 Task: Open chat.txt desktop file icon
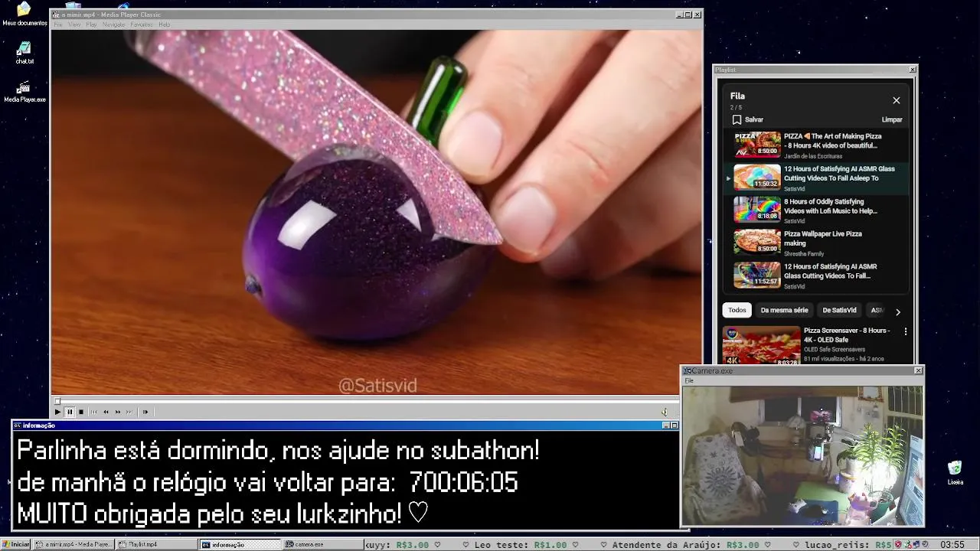point(24,52)
